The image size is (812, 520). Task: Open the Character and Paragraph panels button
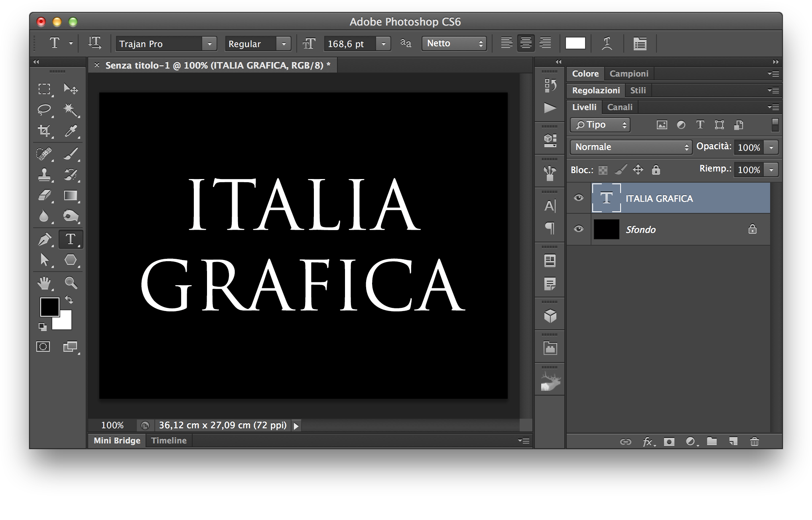click(x=640, y=43)
